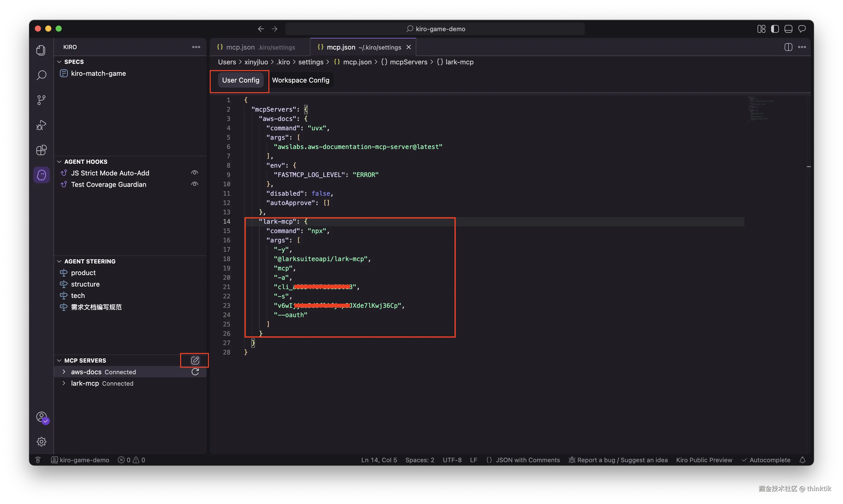
Task: Switch to the Workspace Config tab
Action: click(x=301, y=80)
